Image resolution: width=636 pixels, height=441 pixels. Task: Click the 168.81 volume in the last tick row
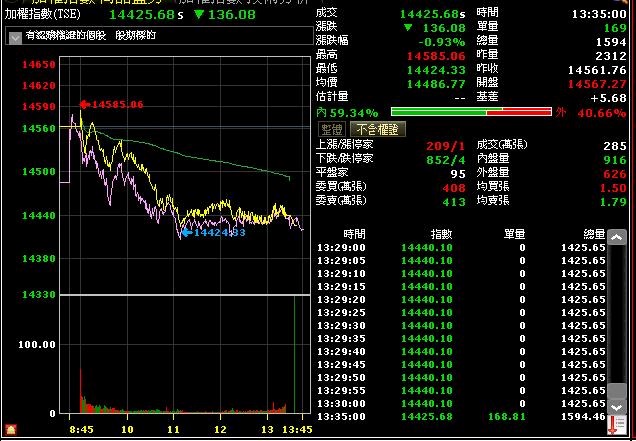pos(507,417)
